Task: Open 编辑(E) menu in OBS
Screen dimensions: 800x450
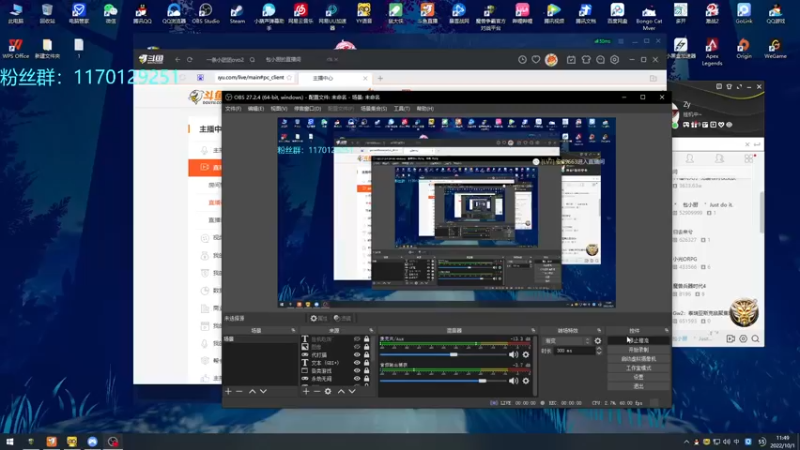Action: click(256, 109)
